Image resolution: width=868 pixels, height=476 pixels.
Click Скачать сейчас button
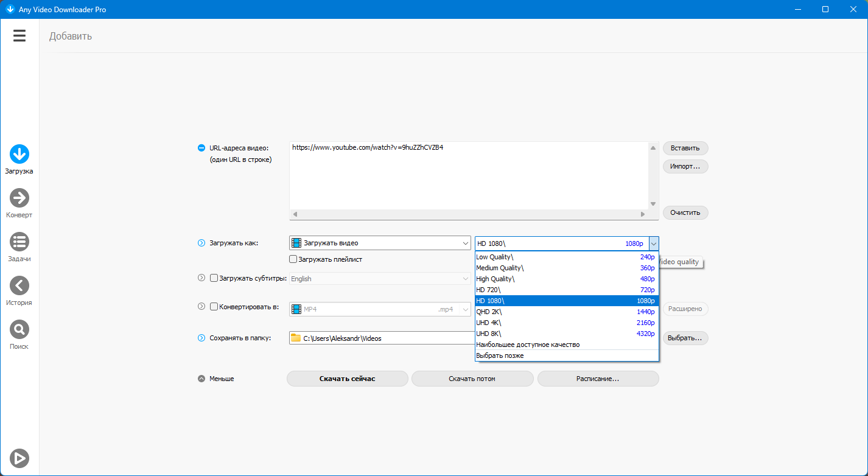click(348, 379)
